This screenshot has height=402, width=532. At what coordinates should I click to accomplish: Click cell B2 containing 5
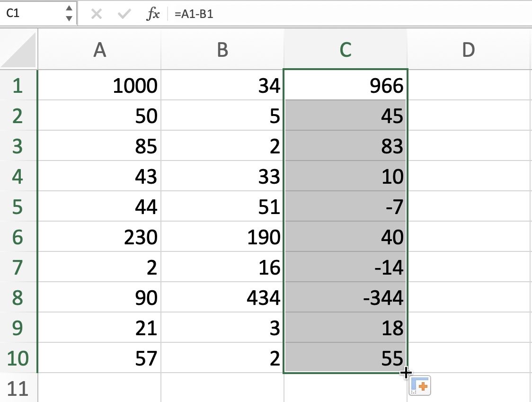point(222,115)
